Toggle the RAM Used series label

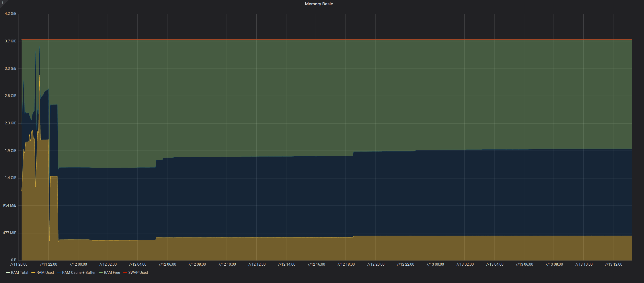pos(45,273)
